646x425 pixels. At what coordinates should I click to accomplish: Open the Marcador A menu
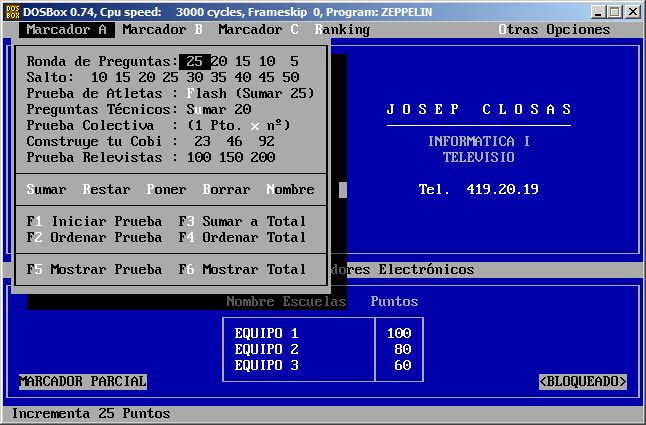(x=67, y=29)
